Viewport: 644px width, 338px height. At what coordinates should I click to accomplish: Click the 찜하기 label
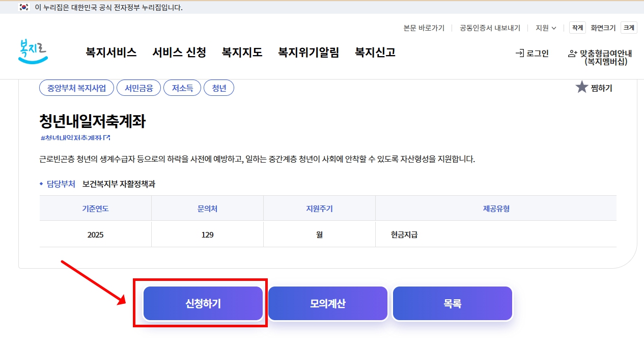tap(602, 88)
